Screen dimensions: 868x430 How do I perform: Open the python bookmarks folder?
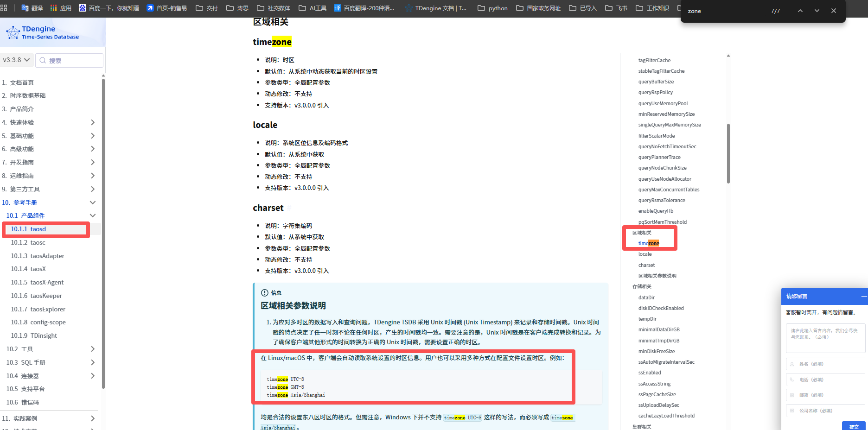(492, 8)
